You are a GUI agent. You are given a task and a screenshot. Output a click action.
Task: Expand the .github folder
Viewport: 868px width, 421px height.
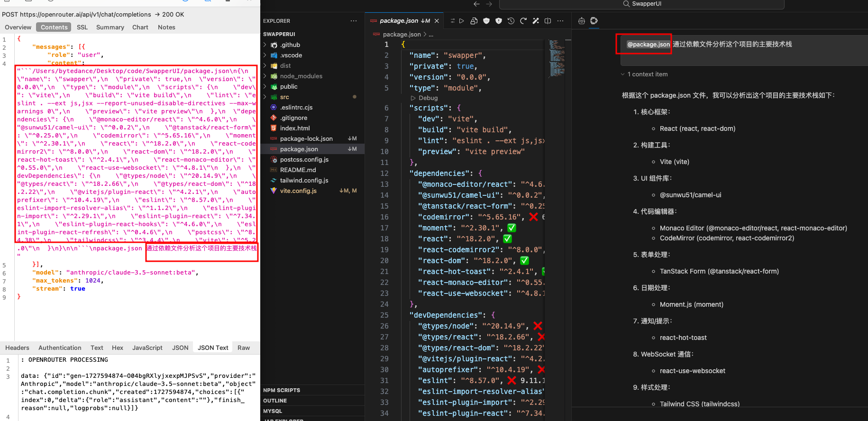click(x=290, y=45)
